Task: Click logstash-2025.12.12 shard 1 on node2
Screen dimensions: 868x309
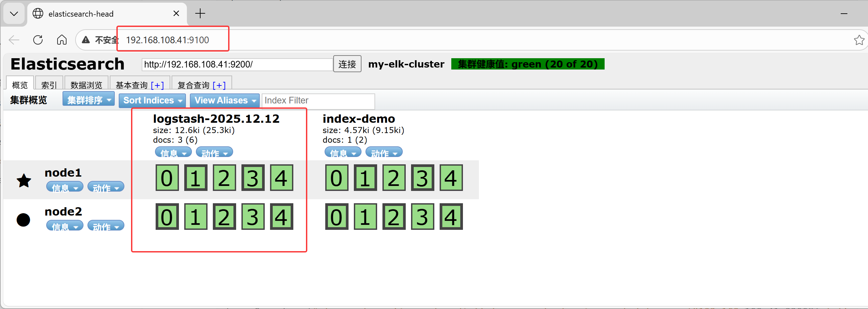Action: point(196,217)
